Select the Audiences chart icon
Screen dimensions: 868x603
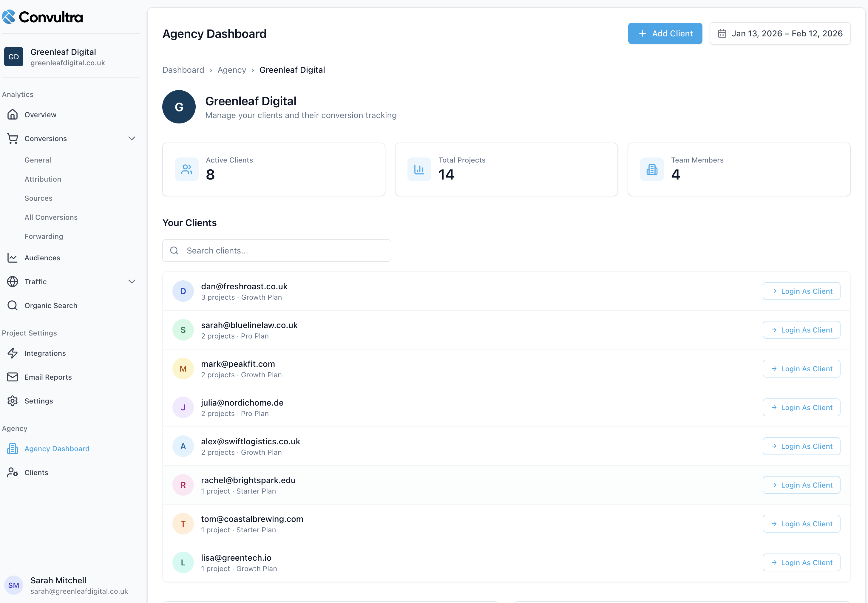(13, 258)
